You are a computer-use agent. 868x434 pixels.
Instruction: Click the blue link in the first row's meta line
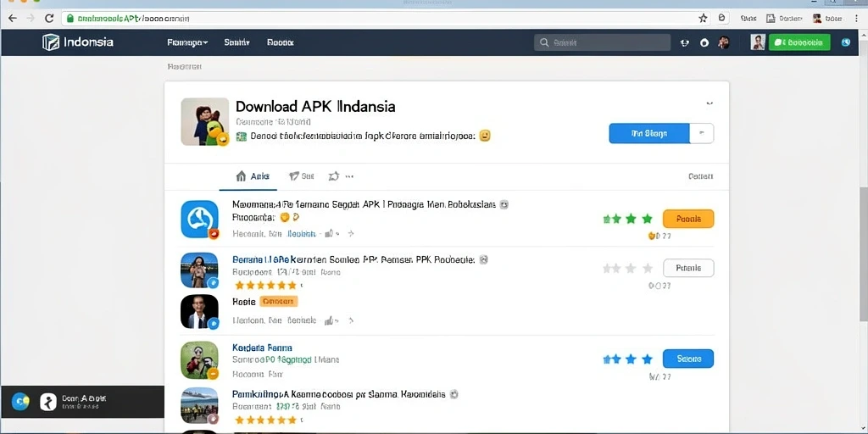[301, 234]
